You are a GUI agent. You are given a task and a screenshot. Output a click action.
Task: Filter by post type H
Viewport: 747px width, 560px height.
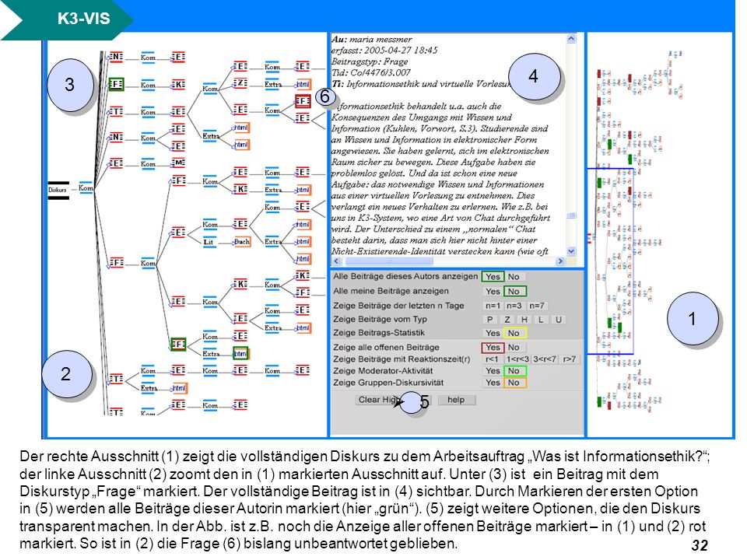point(524,320)
